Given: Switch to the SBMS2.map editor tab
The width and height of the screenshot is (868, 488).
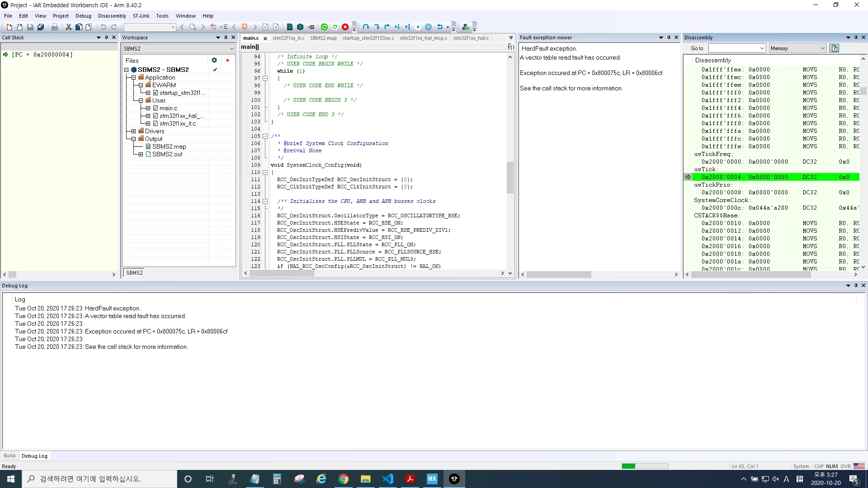Looking at the screenshot, I should 323,38.
